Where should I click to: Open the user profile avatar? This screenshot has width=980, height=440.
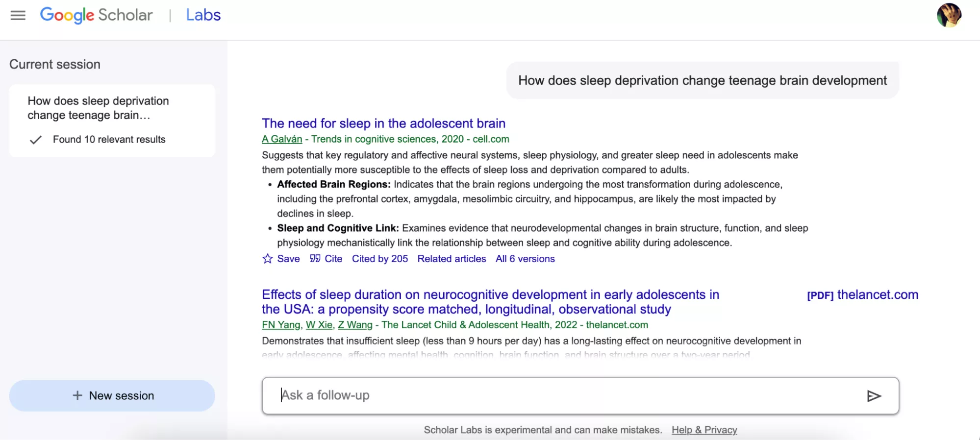coord(949,15)
